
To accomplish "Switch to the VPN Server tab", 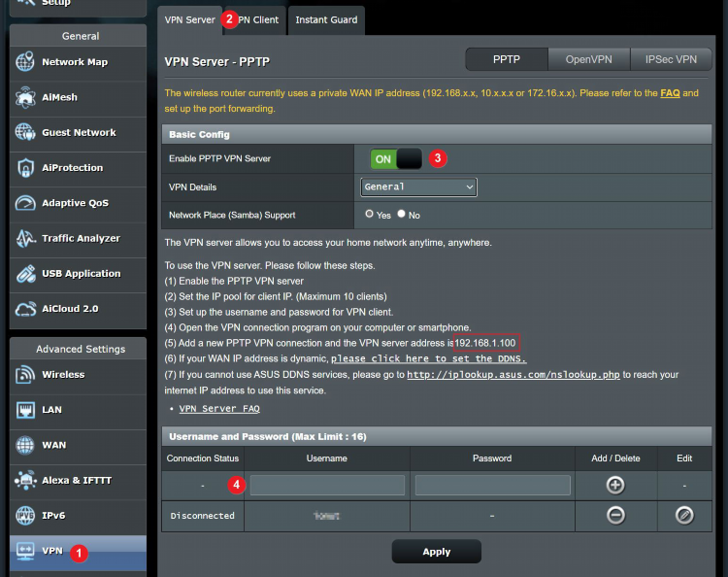I will point(189,20).
